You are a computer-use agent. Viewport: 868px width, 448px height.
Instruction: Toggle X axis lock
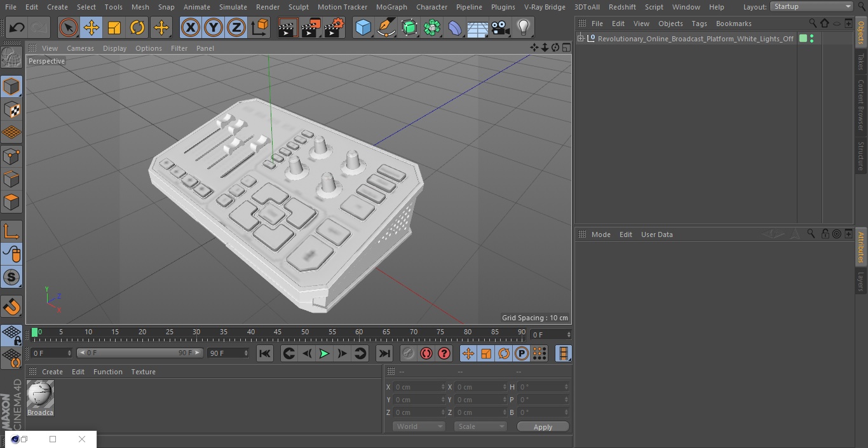(191, 27)
